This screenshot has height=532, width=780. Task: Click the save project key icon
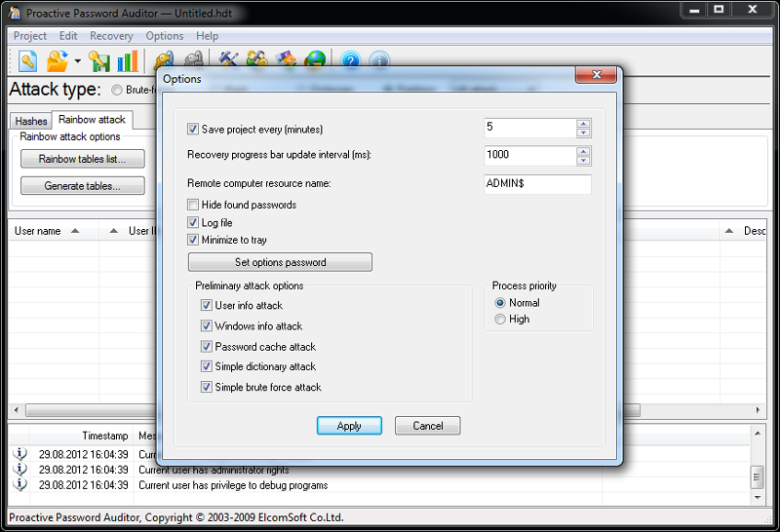pyautogui.click(x=99, y=61)
